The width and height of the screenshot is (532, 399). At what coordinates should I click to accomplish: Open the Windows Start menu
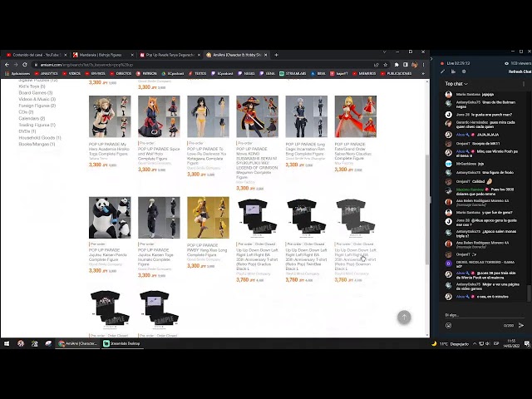[7, 343]
